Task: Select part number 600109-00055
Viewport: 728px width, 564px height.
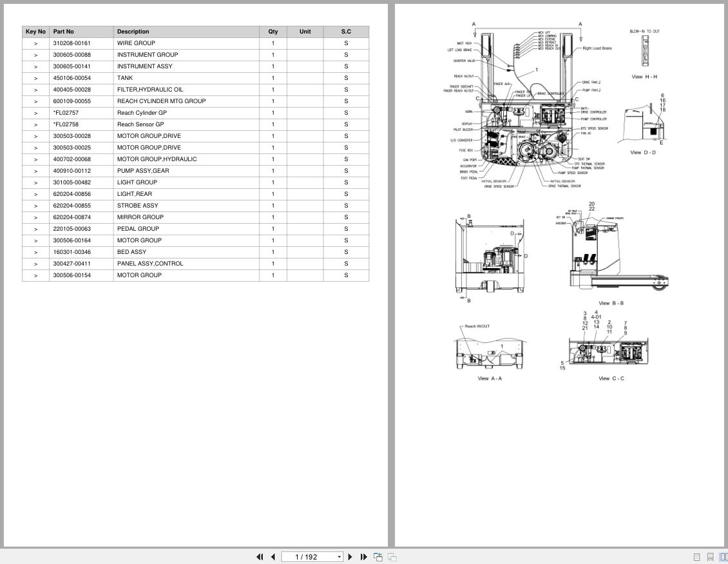Action: [72, 101]
